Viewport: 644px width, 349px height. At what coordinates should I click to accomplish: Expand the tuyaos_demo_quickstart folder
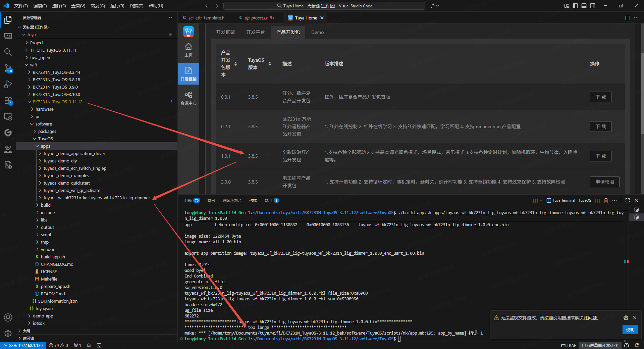point(66,183)
